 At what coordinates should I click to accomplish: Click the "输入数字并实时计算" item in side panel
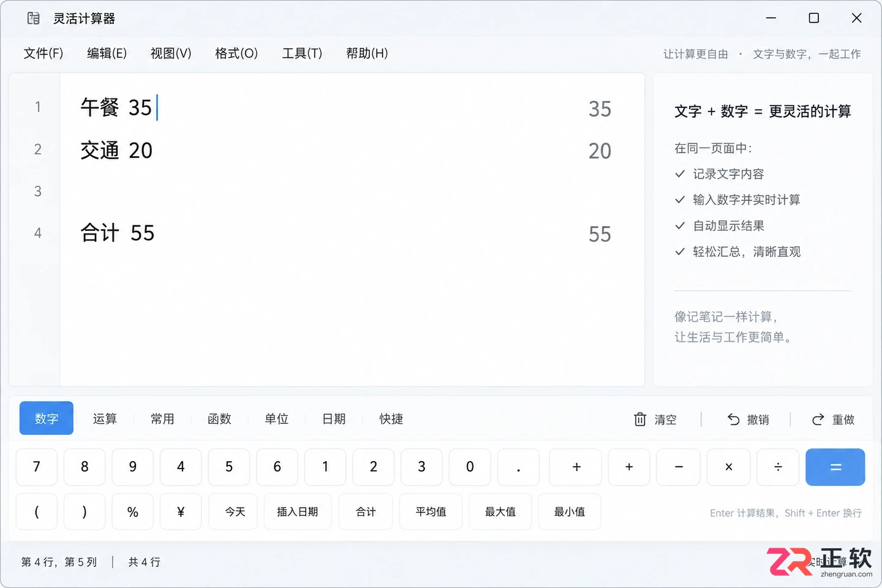pyautogui.click(x=747, y=200)
